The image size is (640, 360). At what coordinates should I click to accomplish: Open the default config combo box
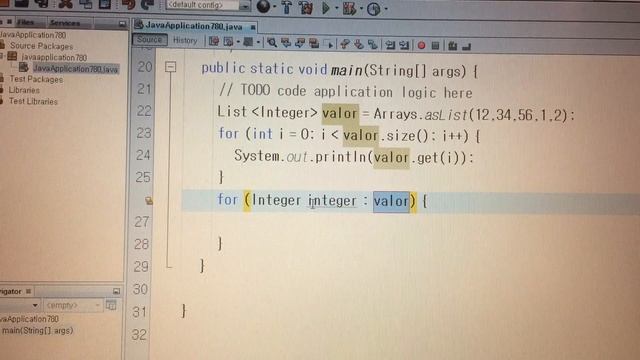(208, 5)
